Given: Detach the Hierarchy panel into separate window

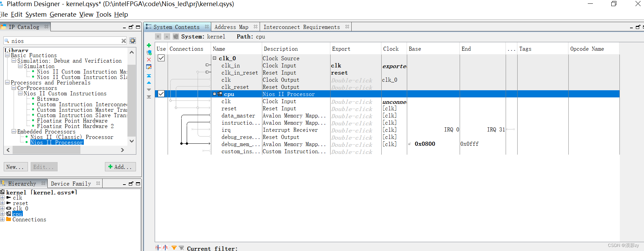Looking at the screenshot, I should [x=131, y=184].
